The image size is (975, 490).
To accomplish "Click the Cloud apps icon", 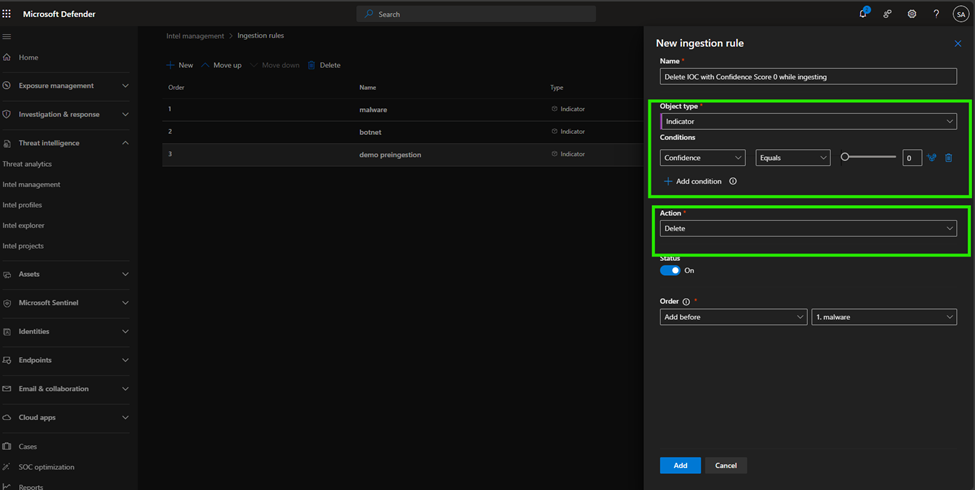I will [x=7, y=417].
